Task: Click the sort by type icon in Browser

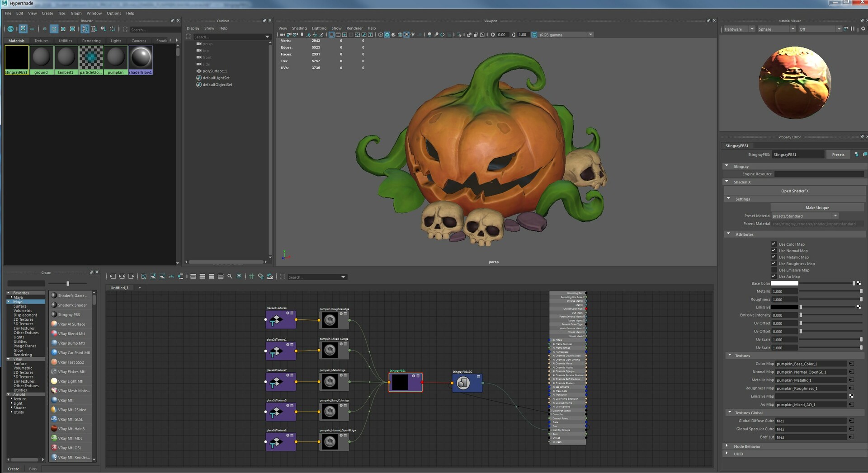Action: (x=94, y=29)
